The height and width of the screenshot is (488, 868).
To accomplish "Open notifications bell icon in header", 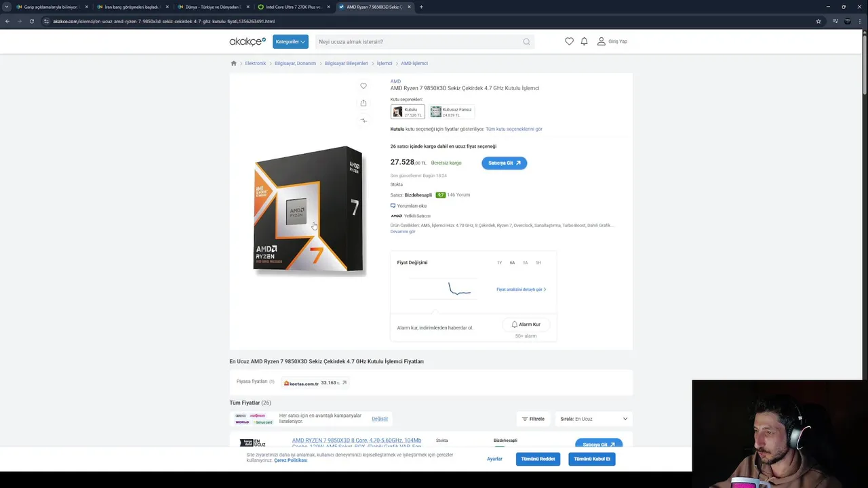I will pos(584,41).
